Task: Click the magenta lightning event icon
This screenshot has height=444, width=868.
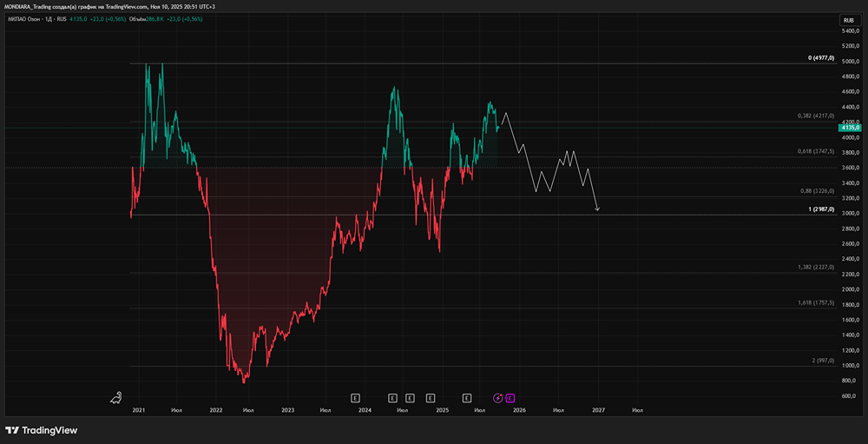Action: tap(498, 398)
